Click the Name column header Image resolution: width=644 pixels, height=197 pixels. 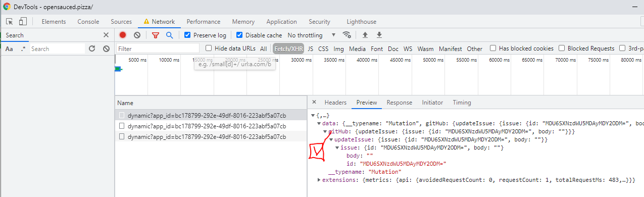point(211,103)
